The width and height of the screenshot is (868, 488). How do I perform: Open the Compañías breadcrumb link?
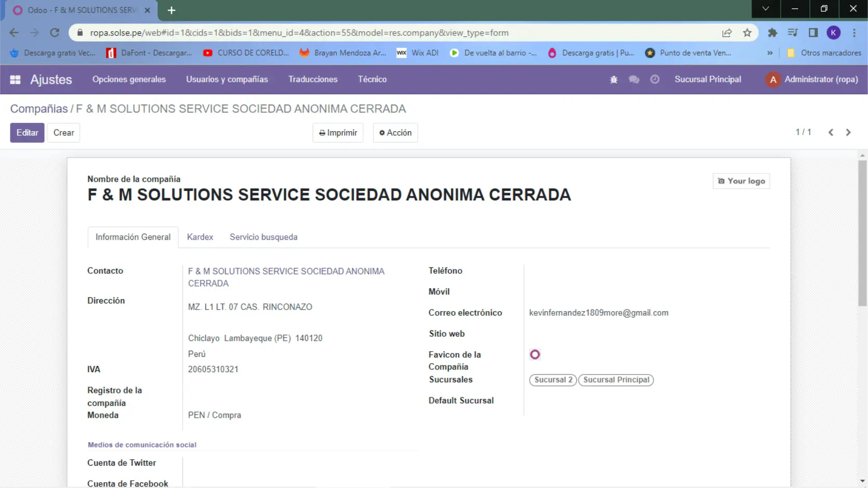click(39, 109)
